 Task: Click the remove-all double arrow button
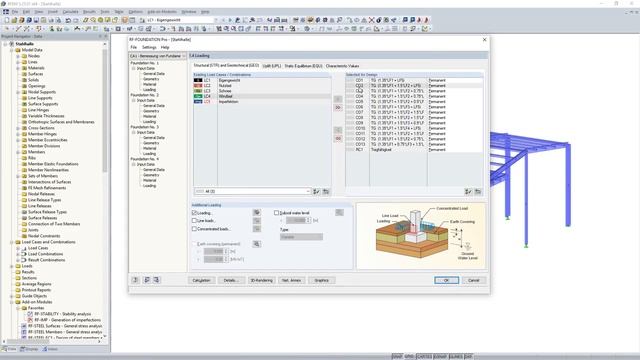pos(338,139)
